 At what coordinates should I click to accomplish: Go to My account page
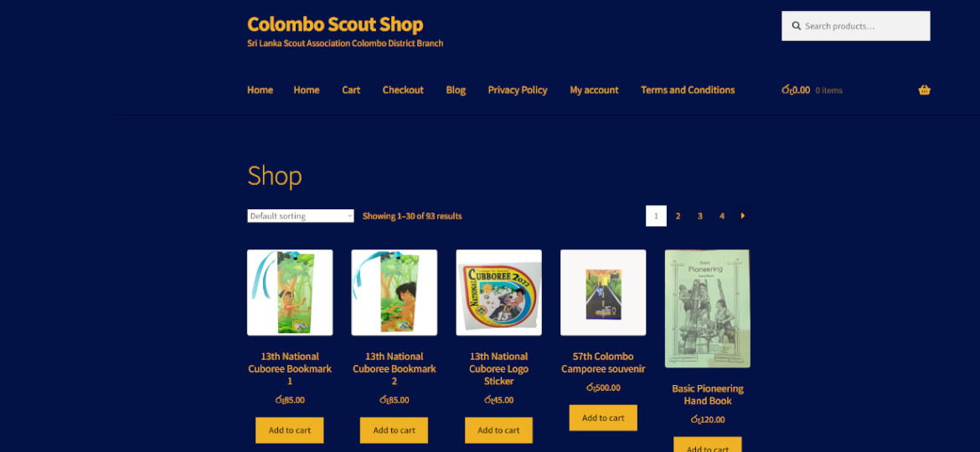594,90
